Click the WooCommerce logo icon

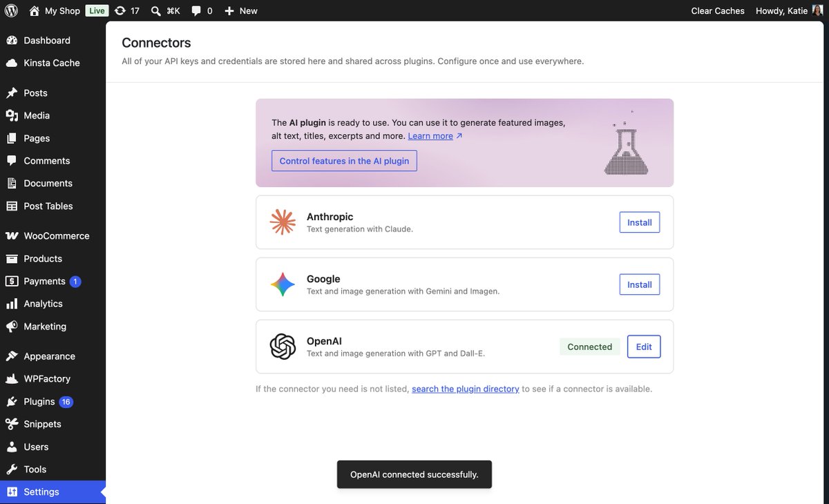(12, 235)
